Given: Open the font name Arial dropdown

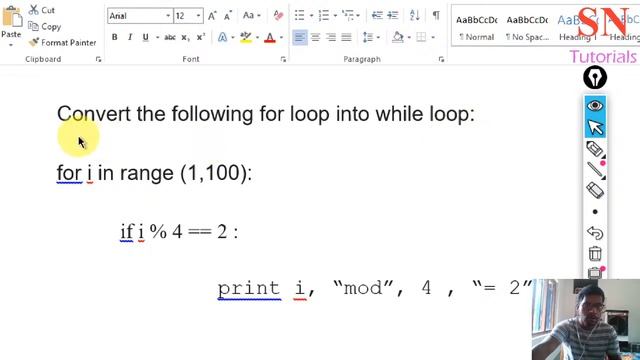Looking at the screenshot, I should [x=168, y=16].
